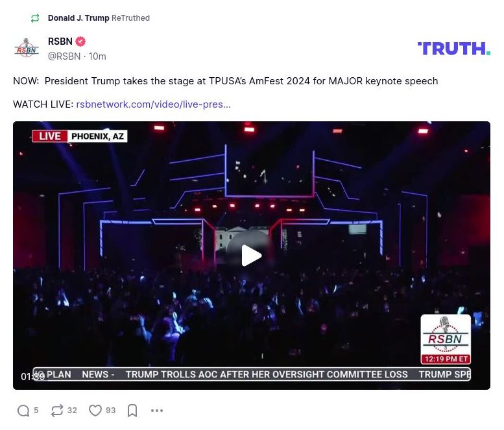The image size is (504, 430).
Task: Click the green ReTruthed arrows icon
Action: tap(35, 18)
